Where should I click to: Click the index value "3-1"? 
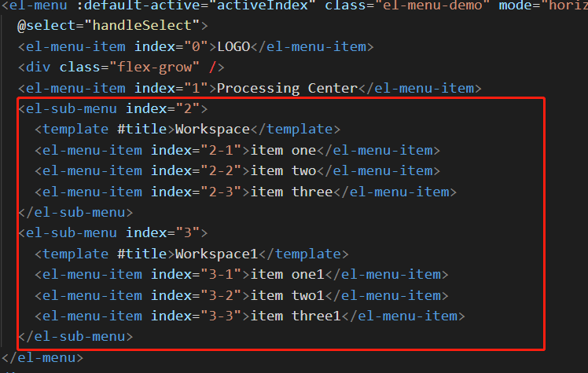pyautogui.click(x=221, y=275)
